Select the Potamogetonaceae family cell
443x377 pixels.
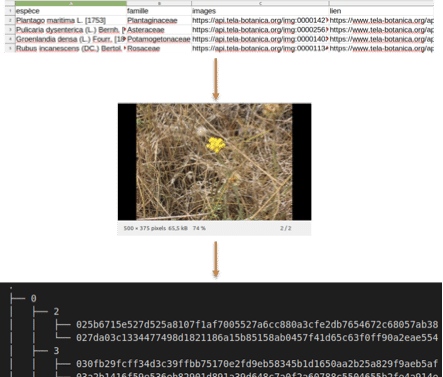(159, 39)
